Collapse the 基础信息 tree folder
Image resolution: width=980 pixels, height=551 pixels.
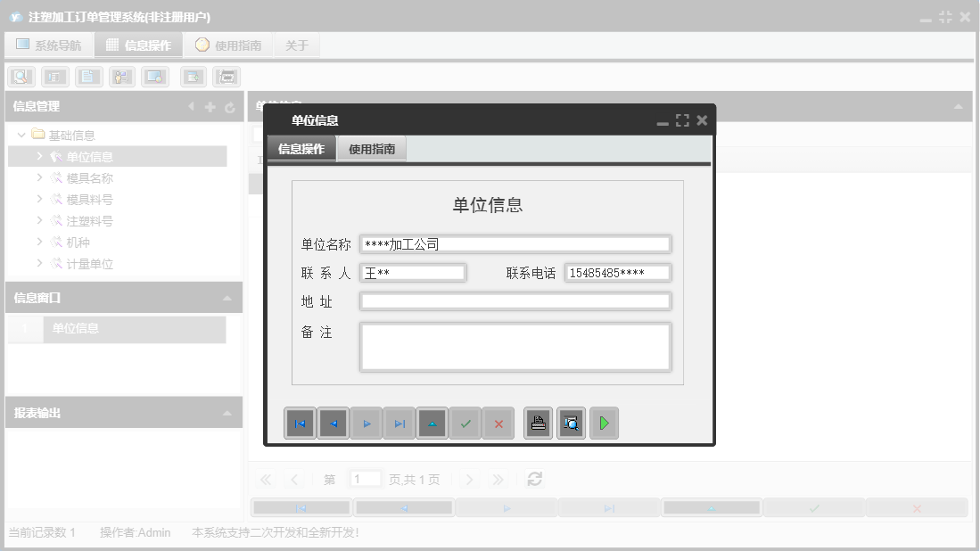21,135
